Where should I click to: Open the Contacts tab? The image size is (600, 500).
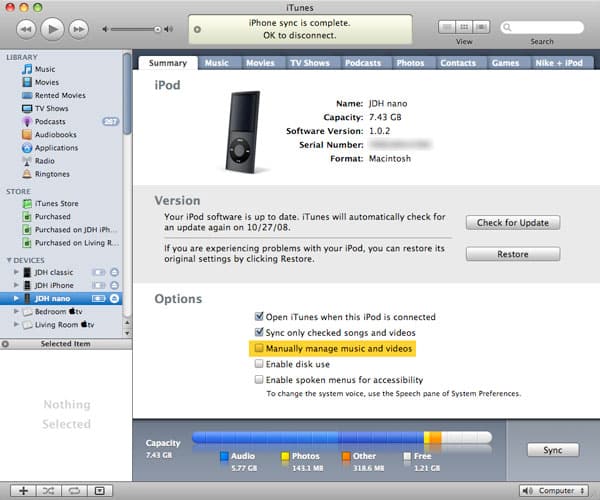point(458,63)
